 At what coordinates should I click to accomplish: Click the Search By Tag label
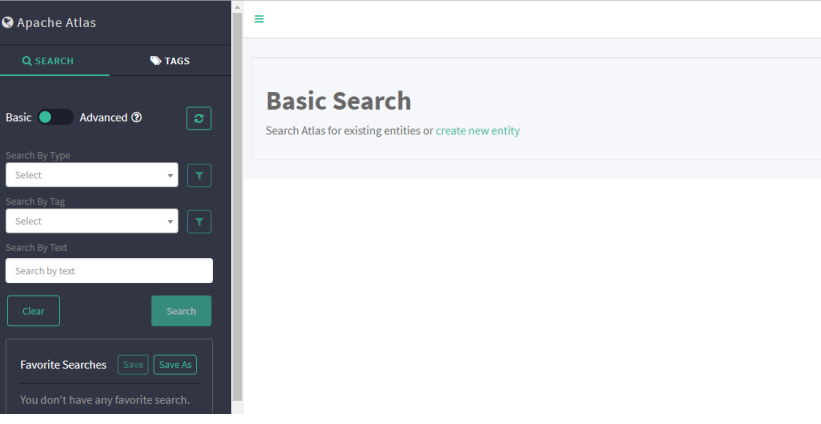pos(35,202)
